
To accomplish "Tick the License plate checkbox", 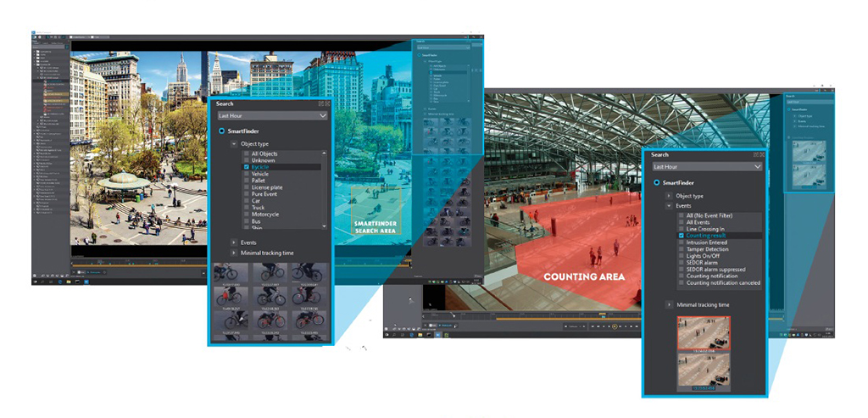I will tap(247, 187).
